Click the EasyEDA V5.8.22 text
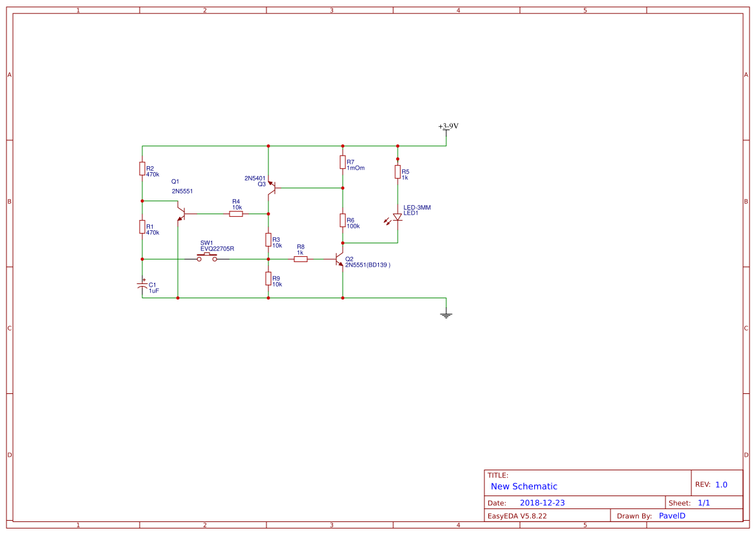 [x=517, y=516]
